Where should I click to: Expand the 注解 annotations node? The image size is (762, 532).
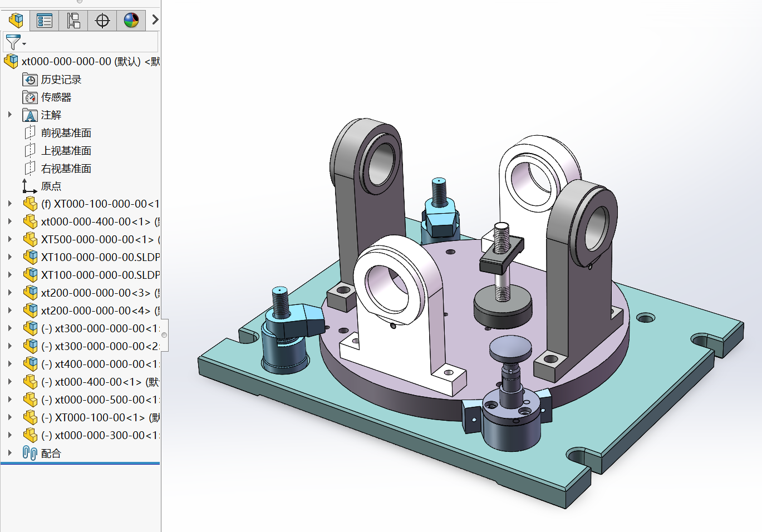coord(10,115)
